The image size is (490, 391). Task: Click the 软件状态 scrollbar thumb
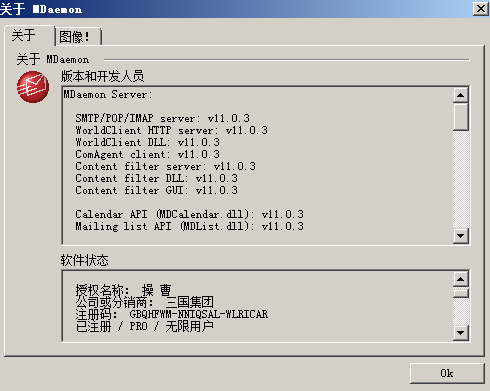[461, 293]
